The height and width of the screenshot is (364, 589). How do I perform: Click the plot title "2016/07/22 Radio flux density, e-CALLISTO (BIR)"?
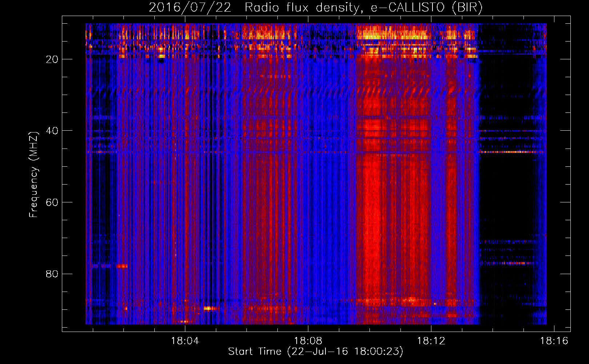[x=316, y=8]
